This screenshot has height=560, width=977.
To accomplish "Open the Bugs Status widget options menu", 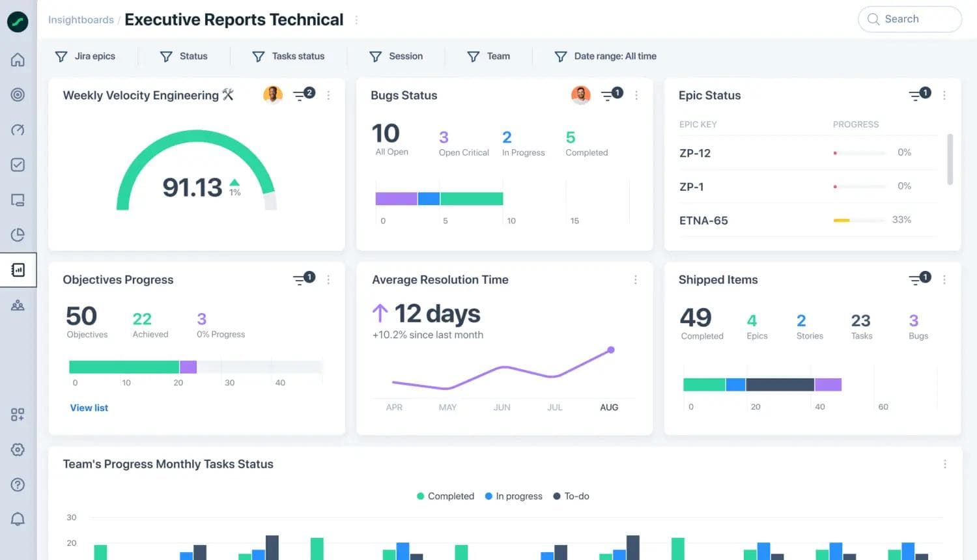I will [636, 95].
